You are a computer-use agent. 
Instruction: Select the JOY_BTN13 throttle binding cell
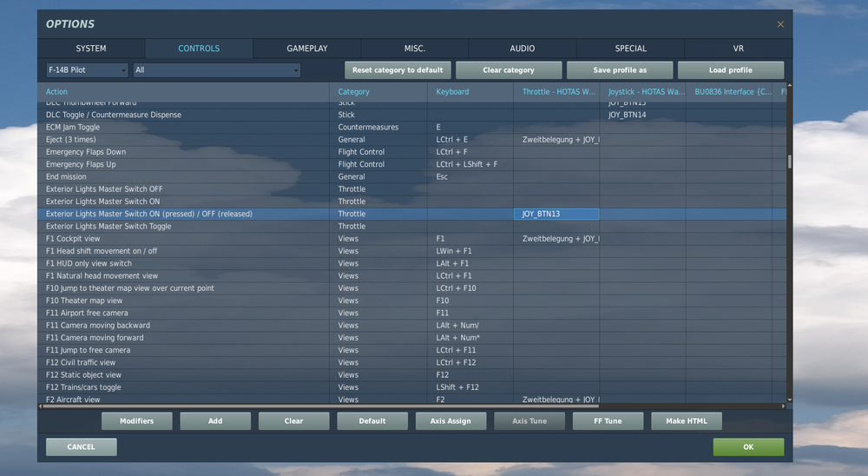click(x=556, y=214)
